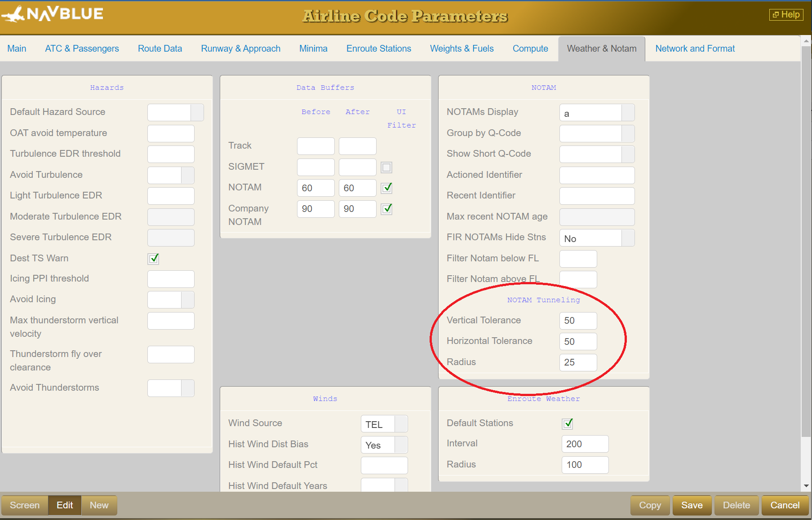Select the Network and Format tab

tap(695, 48)
